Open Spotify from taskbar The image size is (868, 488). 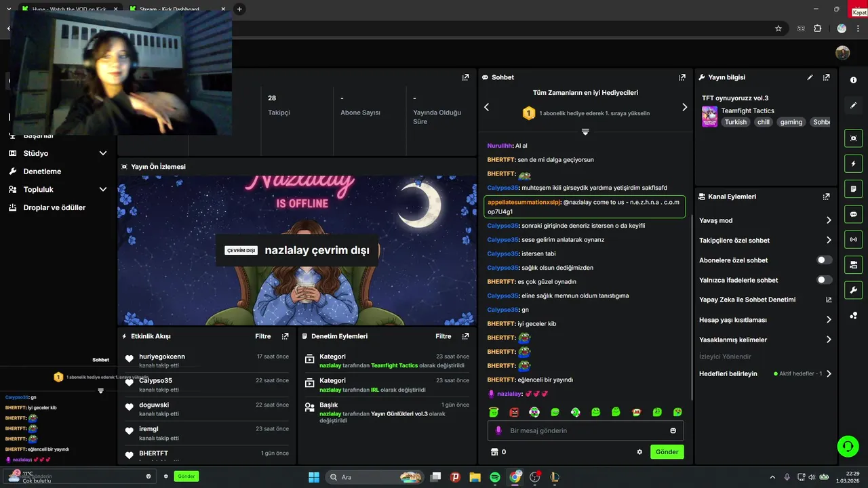tap(495, 477)
